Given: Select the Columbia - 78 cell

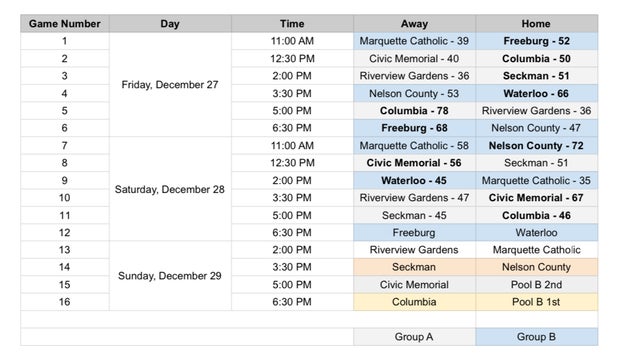Looking at the screenshot, I should [x=414, y=111].
